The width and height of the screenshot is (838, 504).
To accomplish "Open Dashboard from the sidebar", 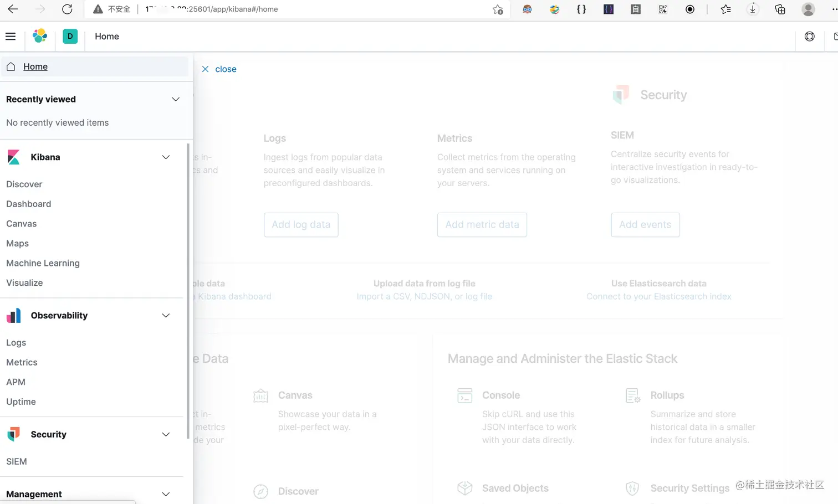I will 29,204.
